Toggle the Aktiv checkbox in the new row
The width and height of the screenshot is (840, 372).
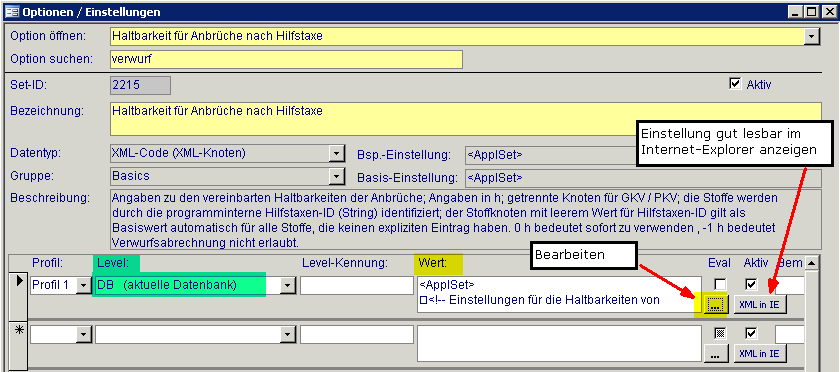[x=752, y=333]
